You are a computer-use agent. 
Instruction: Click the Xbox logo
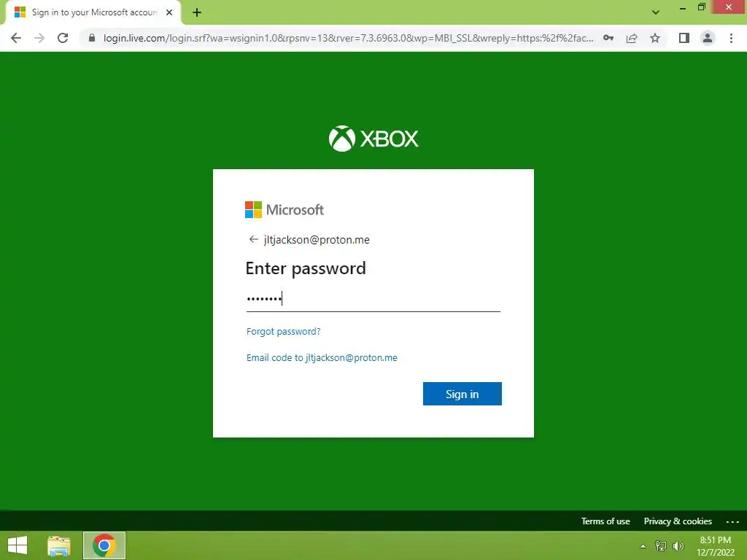373,139
